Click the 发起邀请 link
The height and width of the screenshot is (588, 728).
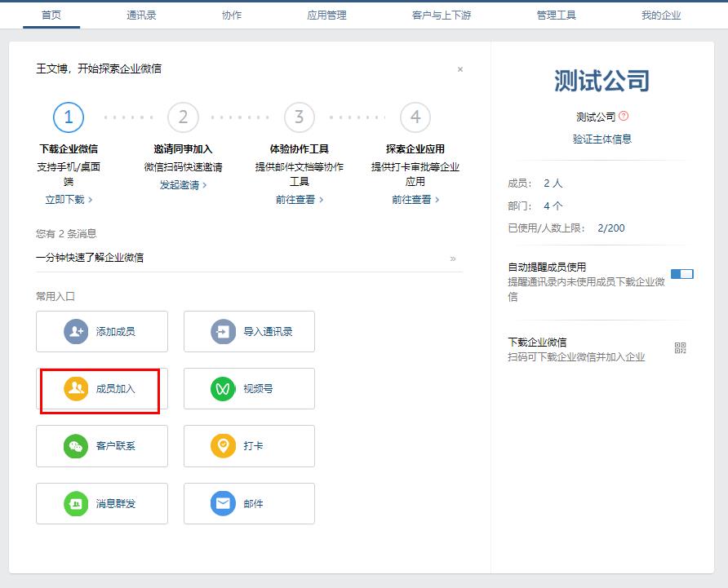(183, 184)
